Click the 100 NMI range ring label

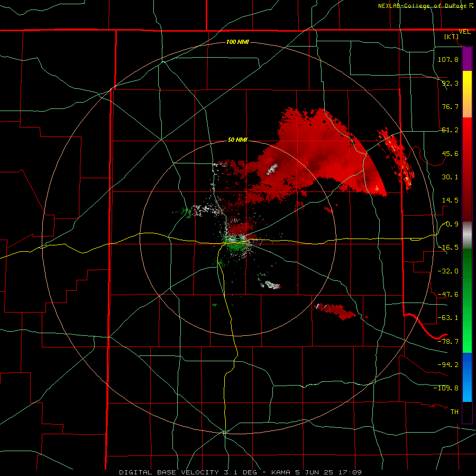click(x=237, y=42)
